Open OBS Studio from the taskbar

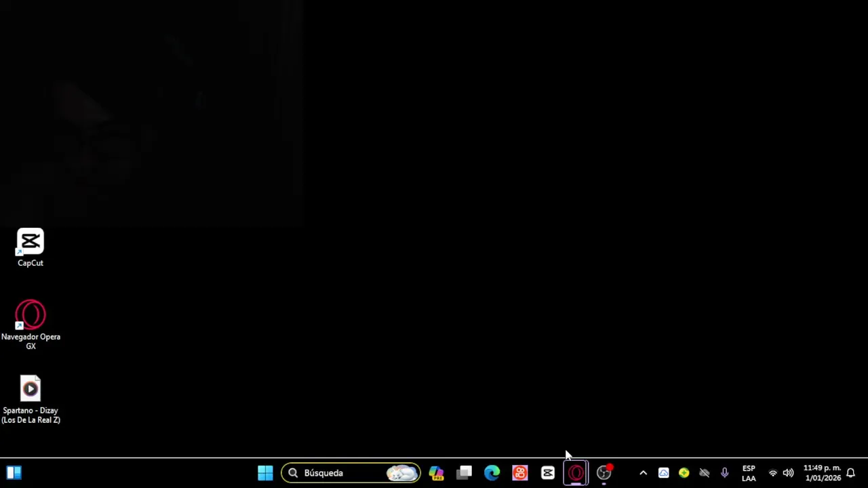pyautogui.click(x=604, y=473)
